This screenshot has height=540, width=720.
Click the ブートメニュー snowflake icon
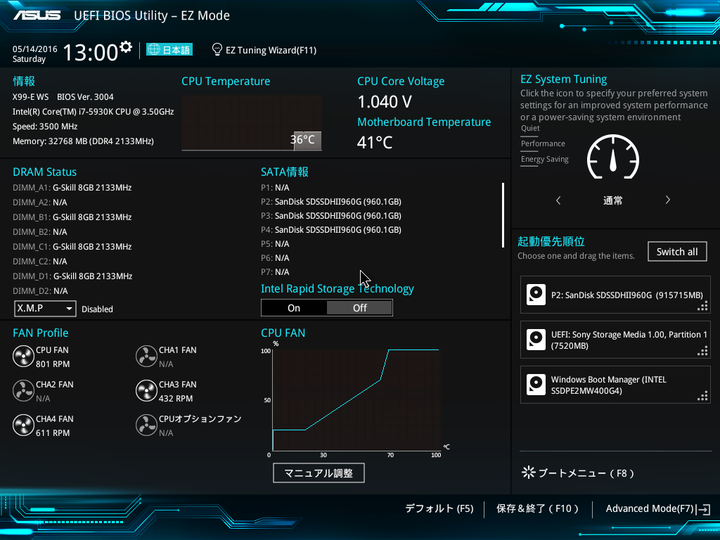529,472
